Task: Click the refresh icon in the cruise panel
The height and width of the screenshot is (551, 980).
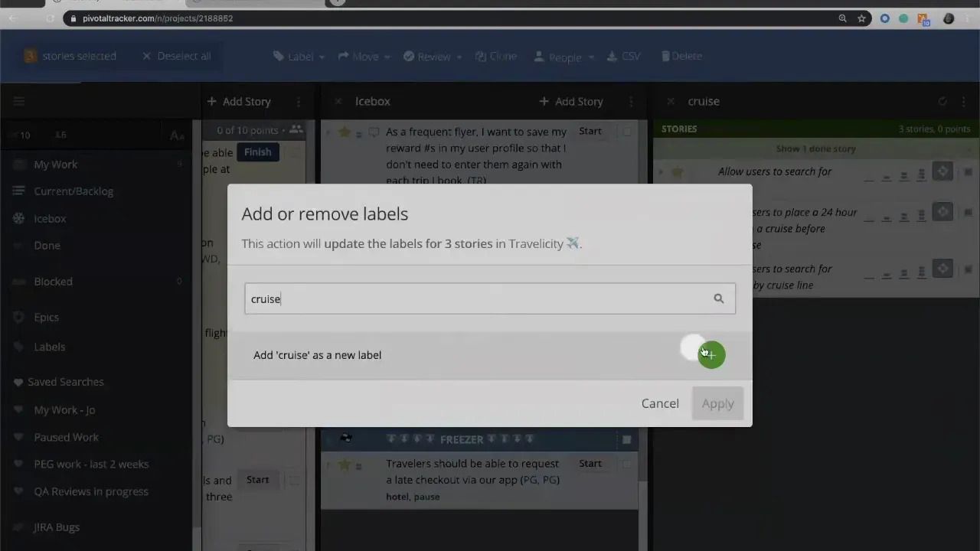Action: pos(942,101)
